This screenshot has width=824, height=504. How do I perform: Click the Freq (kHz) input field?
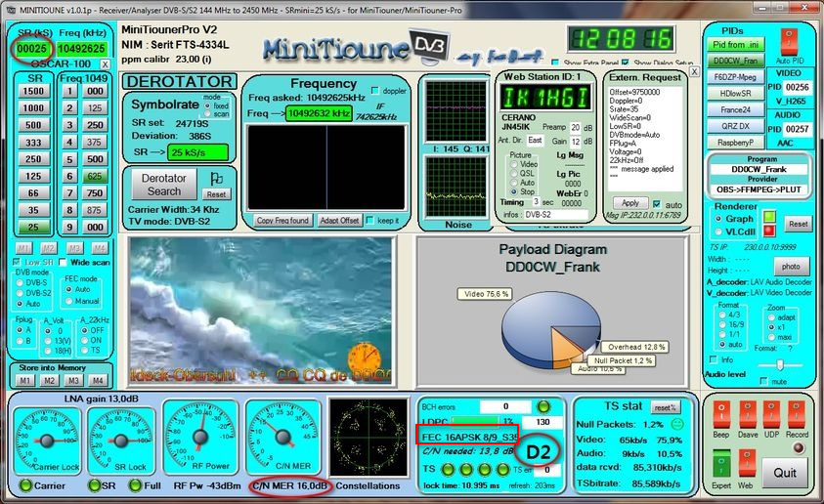pyautogui.click(x=81, y=49)
